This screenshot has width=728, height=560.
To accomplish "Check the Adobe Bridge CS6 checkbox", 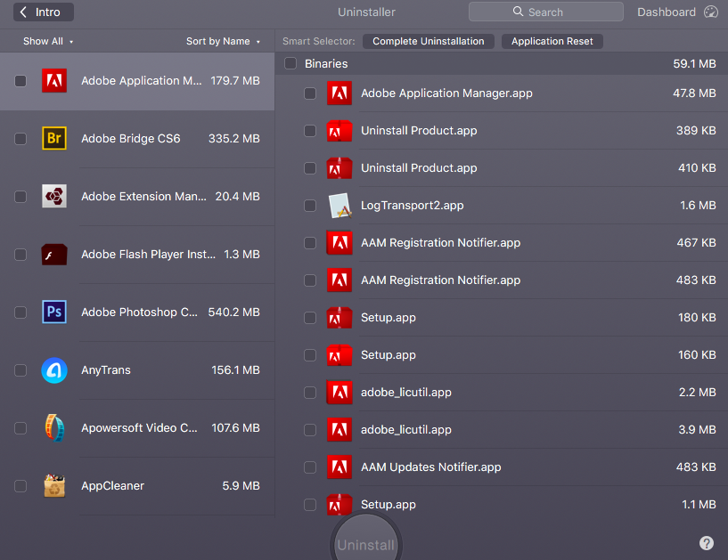I will click(20, 139).
